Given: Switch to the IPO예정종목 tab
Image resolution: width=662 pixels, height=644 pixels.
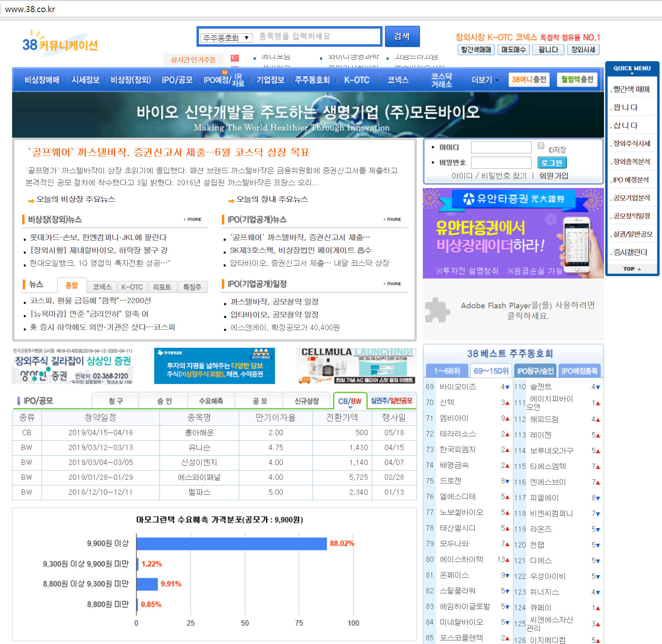Looking at the screenshot, I should [579, 371].
